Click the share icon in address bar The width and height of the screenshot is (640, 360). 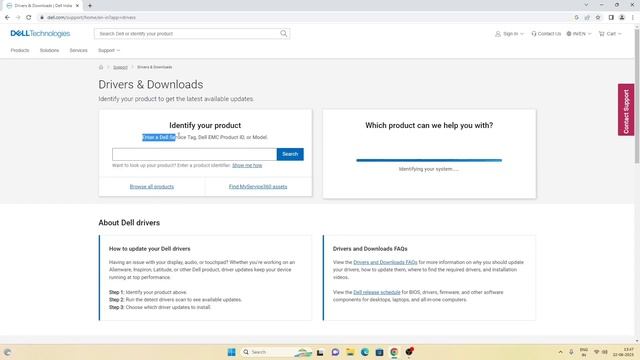[587, 17]
